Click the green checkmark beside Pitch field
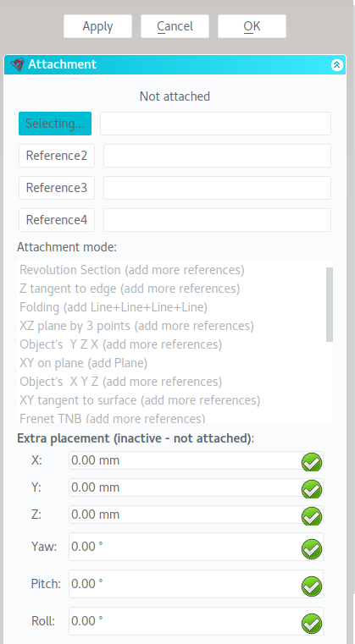 tap(312, 586)
